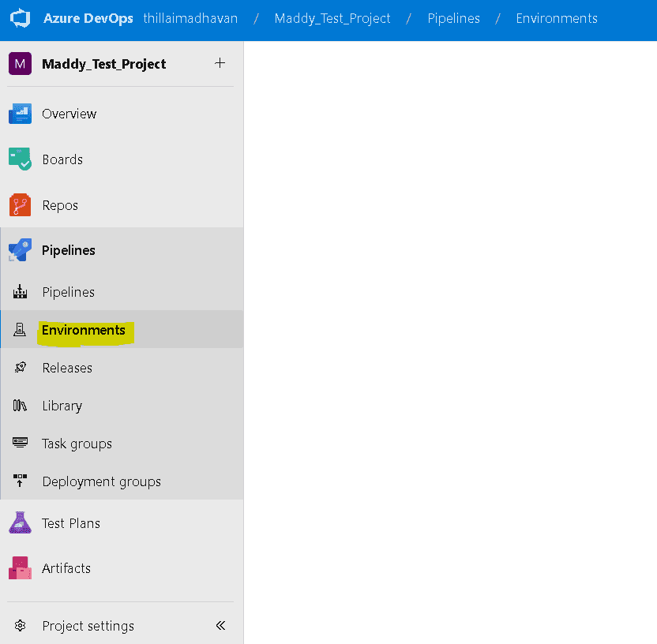657x644 pixels.
Task: Click the Boards hub icon
Action: pyautogui.click(x=20, y=159)
